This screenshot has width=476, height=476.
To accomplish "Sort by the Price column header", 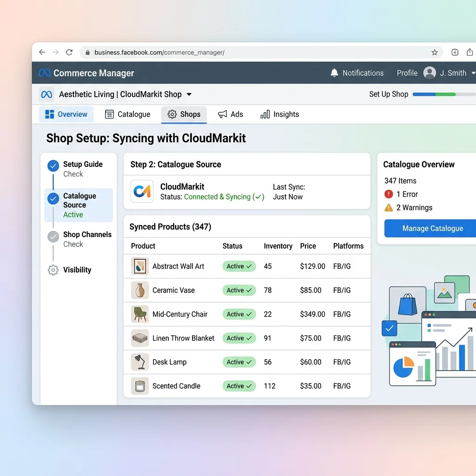I will pyautogui.click(x=308, y=246).
